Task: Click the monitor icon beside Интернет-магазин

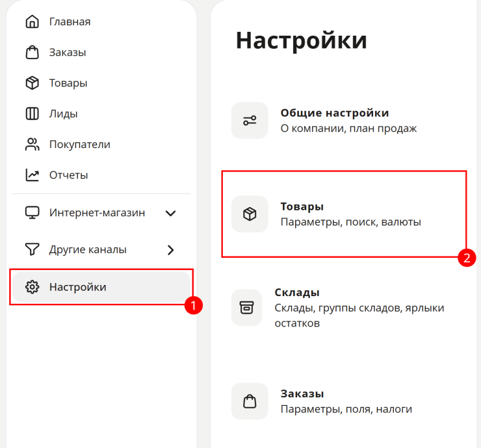Action: tap(32, 213)
